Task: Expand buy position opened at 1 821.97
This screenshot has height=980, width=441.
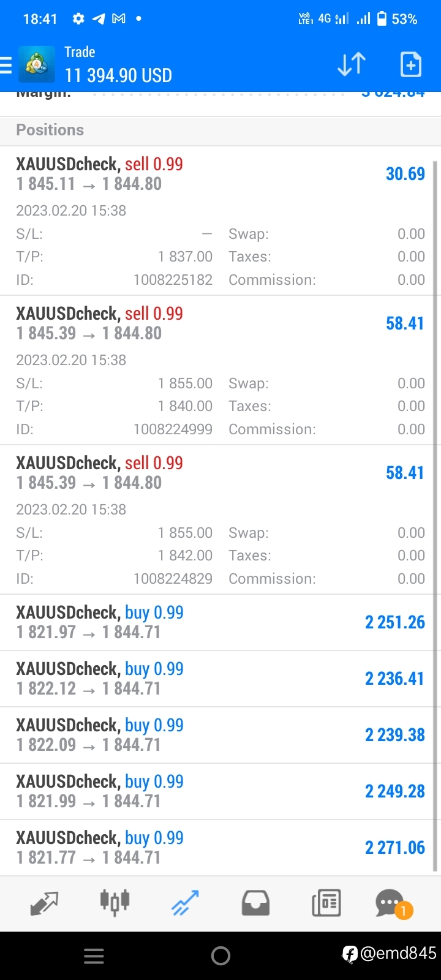Action: [x=221, y=622]
